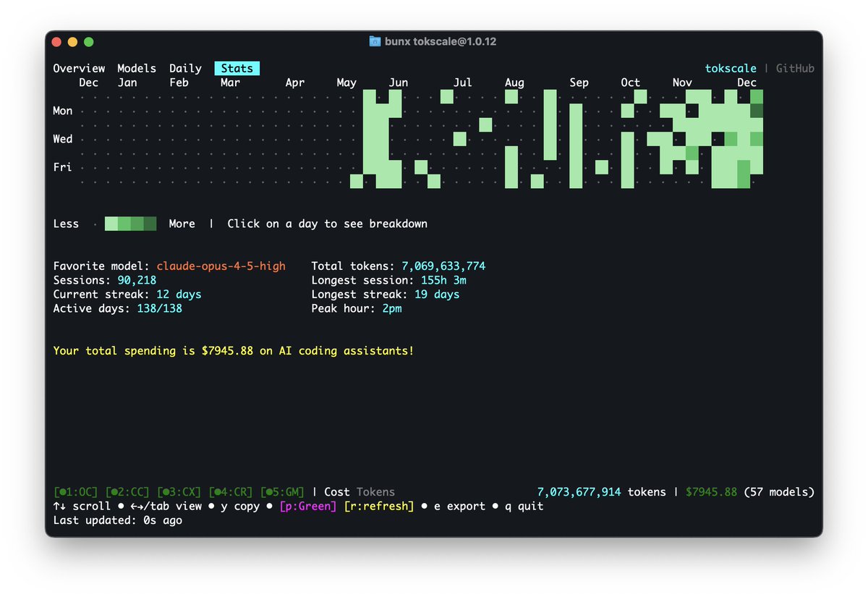Click the Jun month label
The height and width of the screenshot is (597, 868).
(x=399, y=82)
